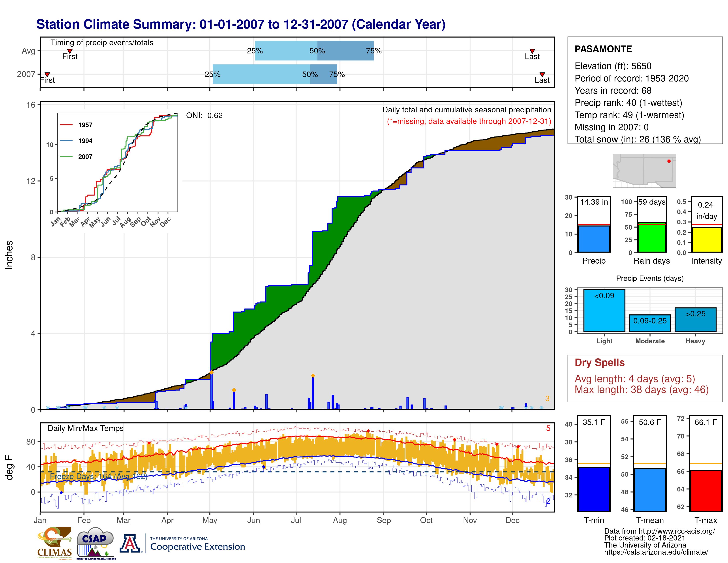The image size is (728, 563).
Task: Click the 2007 Last red triangle marker
Action: point(542,74)
